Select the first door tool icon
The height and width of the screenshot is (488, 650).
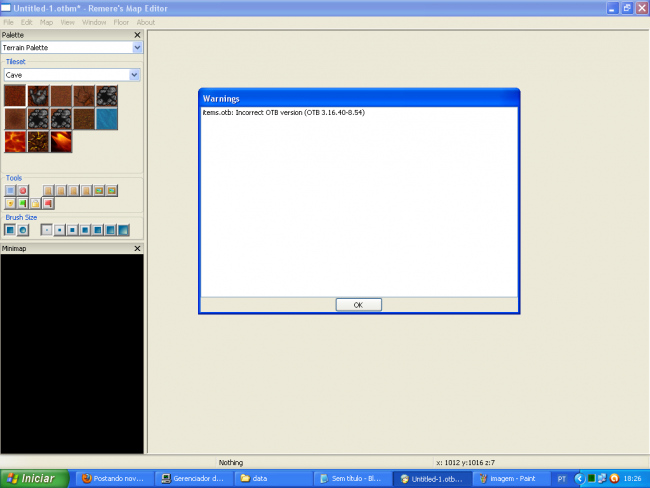pos(48,190)
